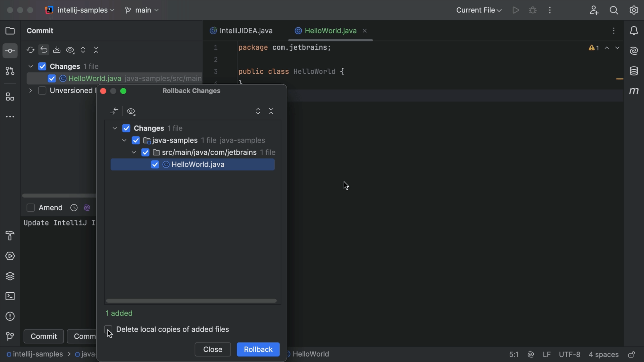Click the Close button in dialog
This screenshot has height=362, width=644.
(x=213, y=349)
